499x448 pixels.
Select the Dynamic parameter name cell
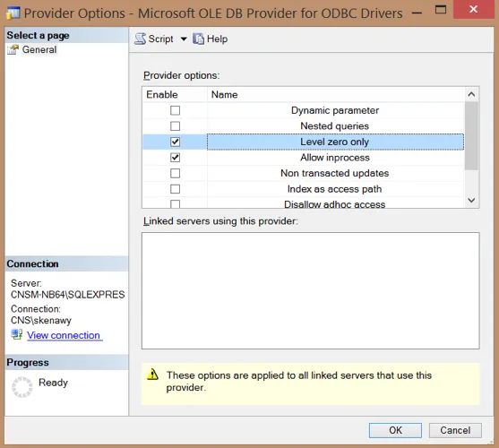click(335, 110)
